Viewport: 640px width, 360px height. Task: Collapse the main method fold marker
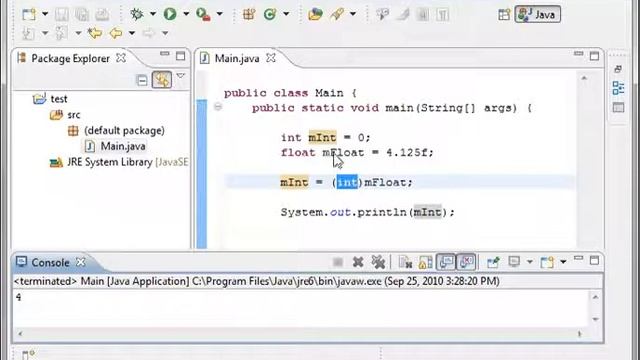[218, 107]
